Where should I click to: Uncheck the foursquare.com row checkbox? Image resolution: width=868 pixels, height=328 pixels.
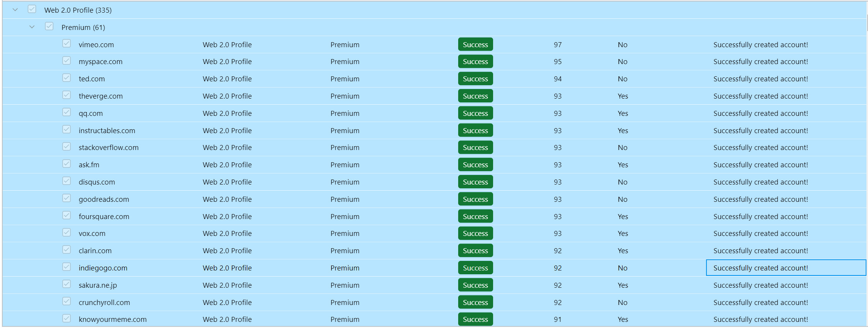tap(66, 216)
